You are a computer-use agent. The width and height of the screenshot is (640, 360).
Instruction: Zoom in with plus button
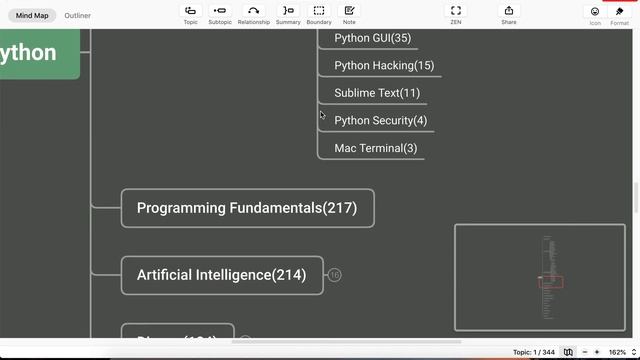point(597,352)
